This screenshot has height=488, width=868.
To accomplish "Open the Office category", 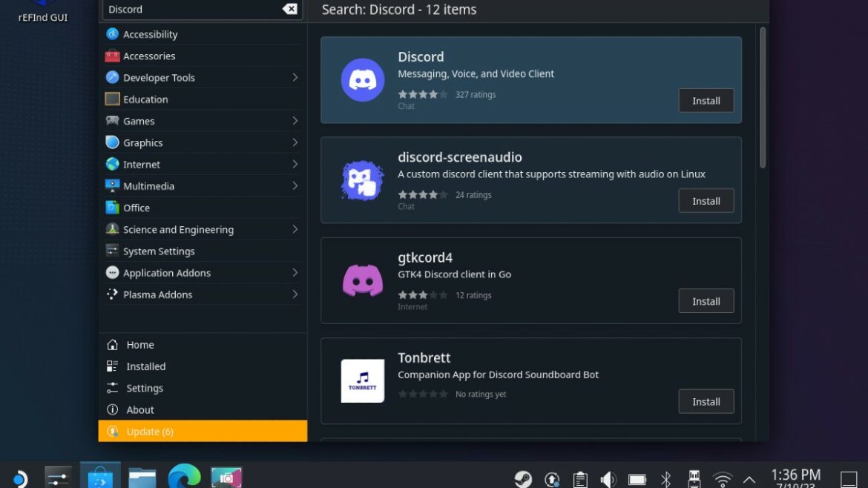I will tap(202, 208).
